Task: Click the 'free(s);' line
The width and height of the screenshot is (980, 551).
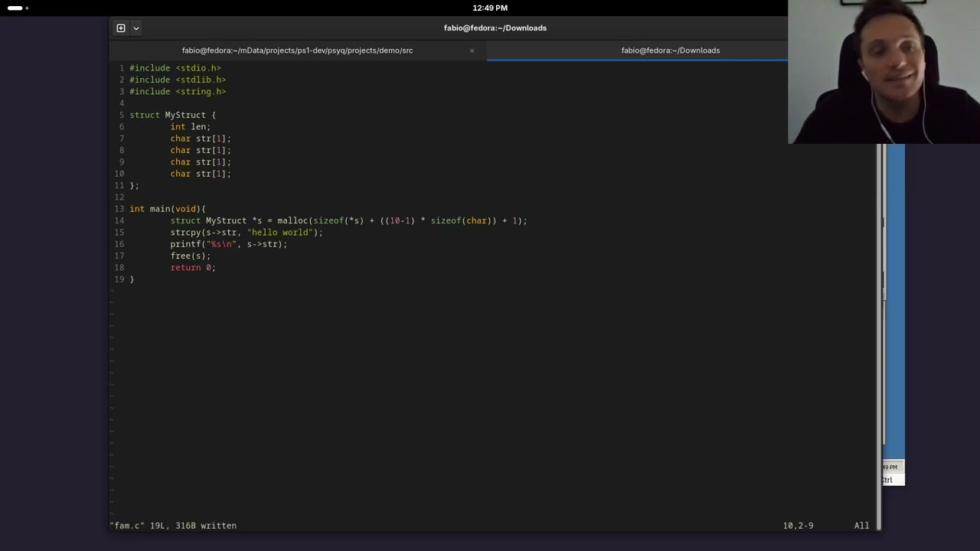Action: [x=191, y=256]
